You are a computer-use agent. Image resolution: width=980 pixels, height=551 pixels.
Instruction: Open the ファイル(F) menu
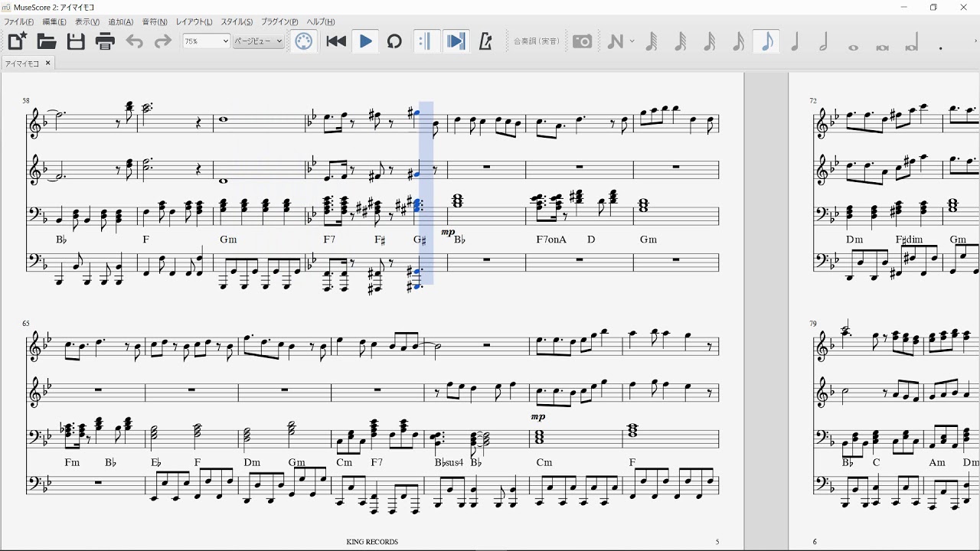(x=20, y=22)
